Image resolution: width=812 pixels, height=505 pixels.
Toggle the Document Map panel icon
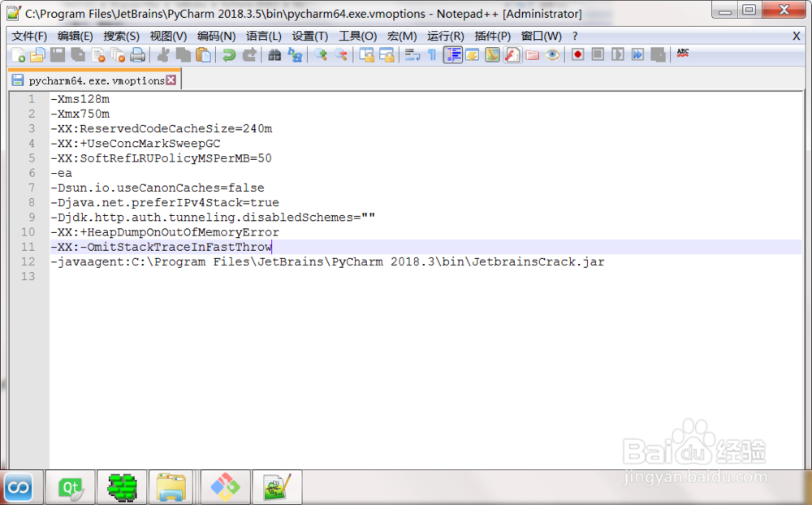492,54
